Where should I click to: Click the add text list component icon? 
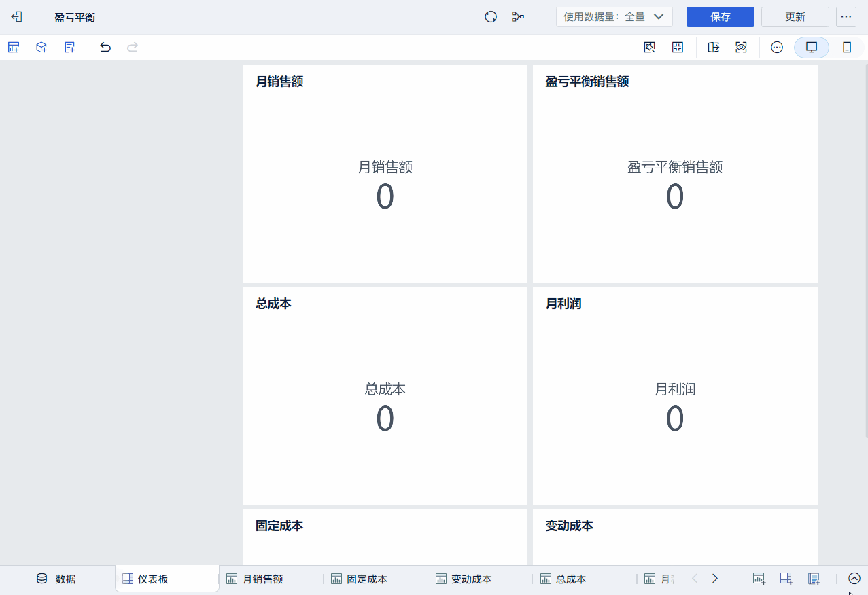coord(69,48)
